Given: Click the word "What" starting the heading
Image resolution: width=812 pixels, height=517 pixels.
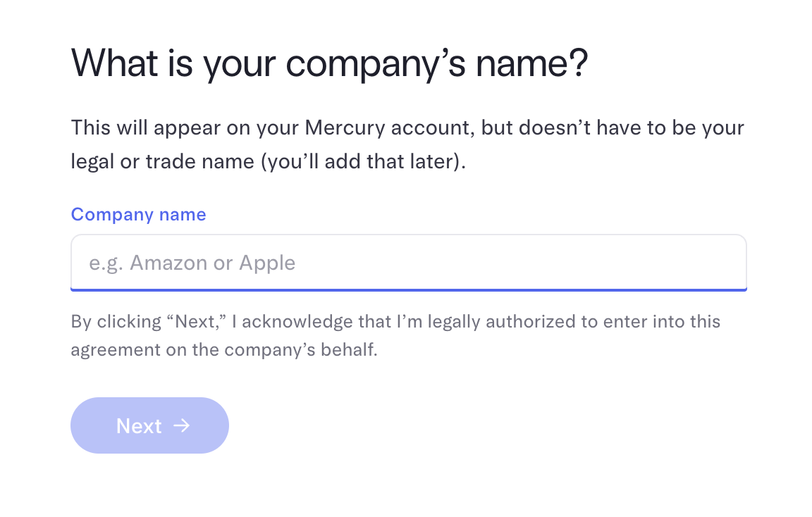Looking at the screenshot, I should pyautogui.click(x=116, y=63).
